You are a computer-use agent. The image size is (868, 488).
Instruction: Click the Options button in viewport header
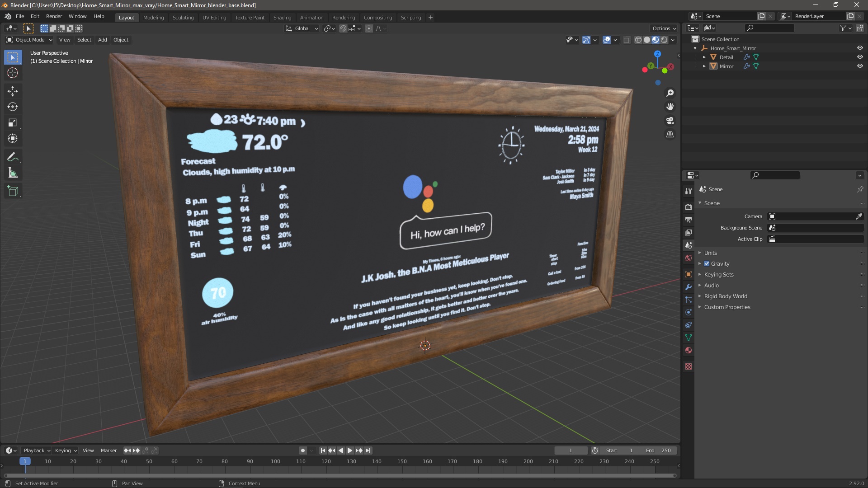point(664,28)
